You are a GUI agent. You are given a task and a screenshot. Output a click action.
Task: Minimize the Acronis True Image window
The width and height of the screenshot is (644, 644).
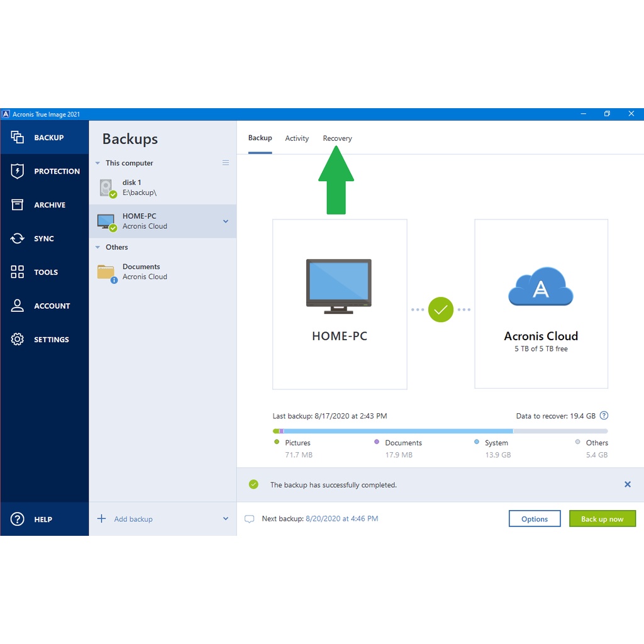[583, 114]
